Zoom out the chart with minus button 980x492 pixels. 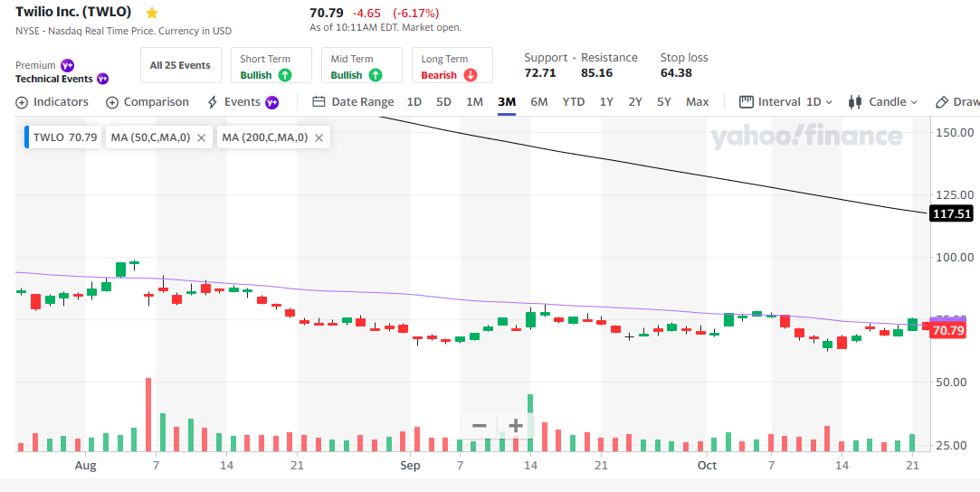(x=480, y=426)
